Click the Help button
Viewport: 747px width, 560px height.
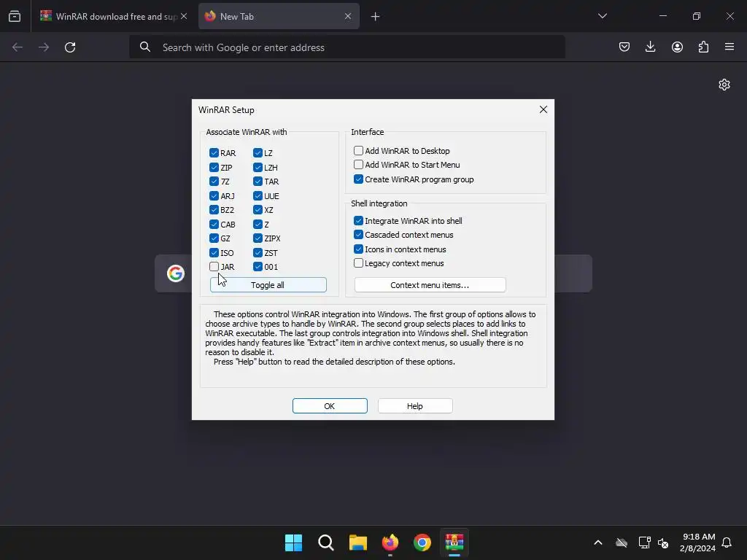(x=415, y=405)
